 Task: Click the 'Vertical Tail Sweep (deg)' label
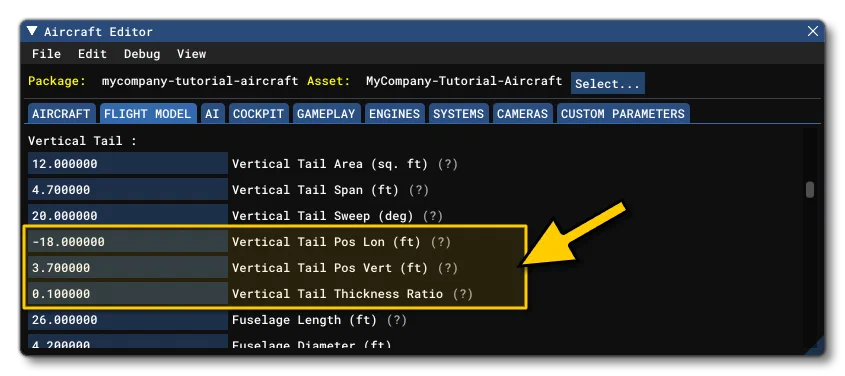(x=322, y=216)
